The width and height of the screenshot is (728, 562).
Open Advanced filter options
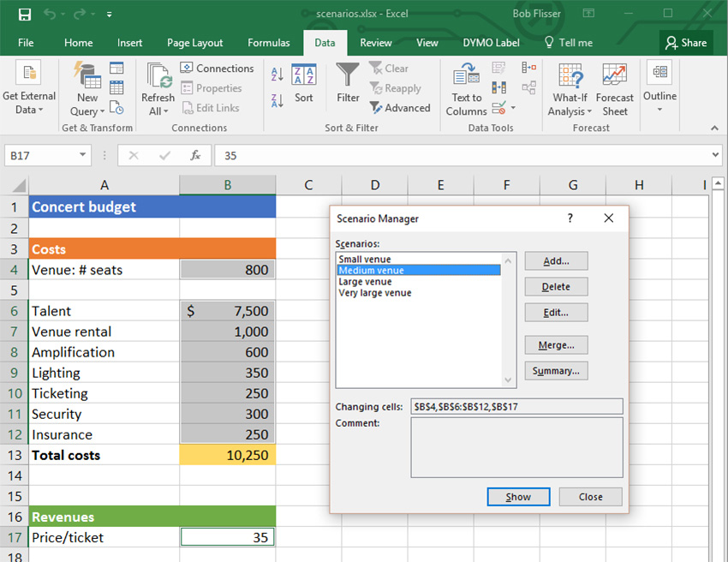point(400,108)
